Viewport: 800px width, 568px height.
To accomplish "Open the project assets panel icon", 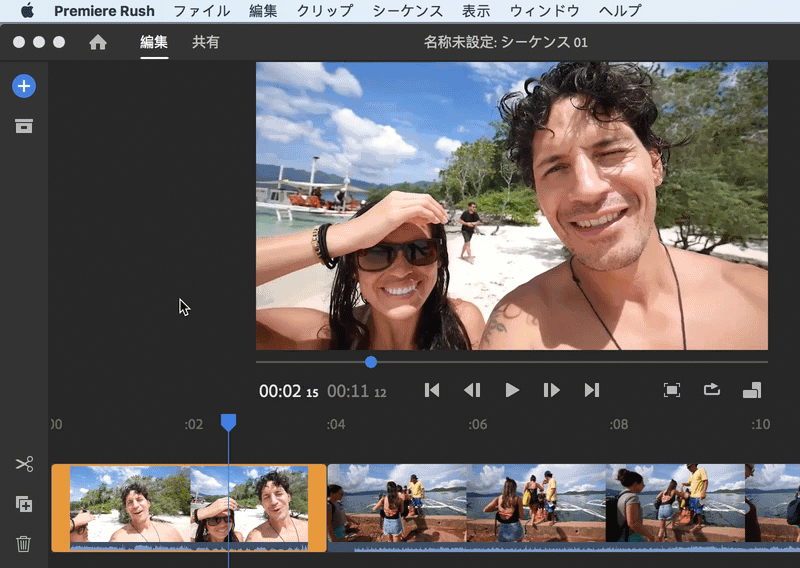I will (x=24, y=126).
